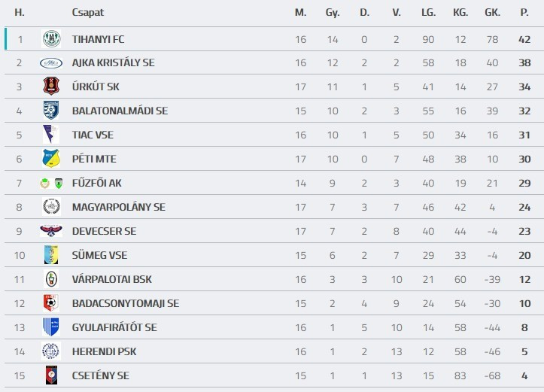The width and height of the screenshot is (544, 392).
Task: Click Tihanyi FC's 42 points value
Action: [x=524, y=38]
